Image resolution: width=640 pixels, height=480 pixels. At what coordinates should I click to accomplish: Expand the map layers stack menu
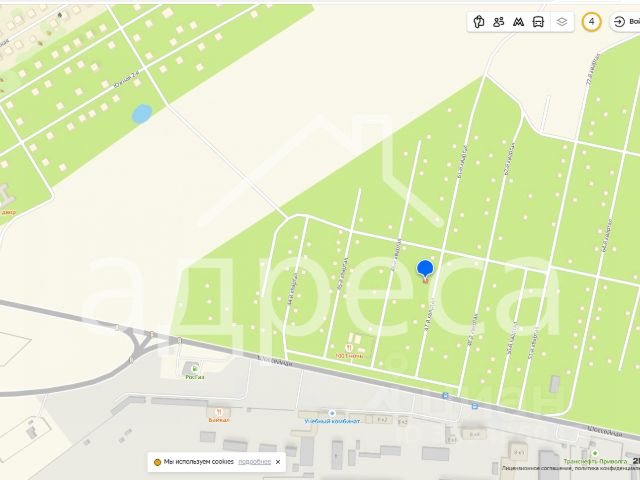click(562, 22)
